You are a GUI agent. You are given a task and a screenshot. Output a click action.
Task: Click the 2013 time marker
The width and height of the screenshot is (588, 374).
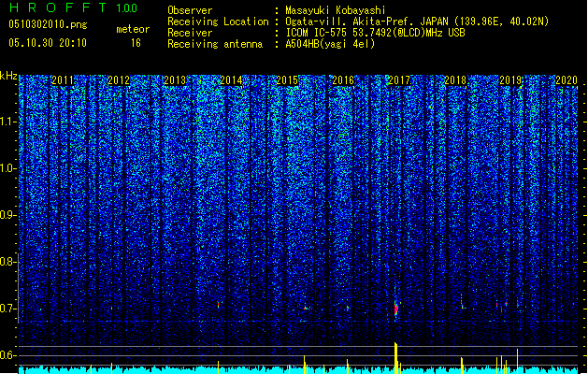coord(175,80)
